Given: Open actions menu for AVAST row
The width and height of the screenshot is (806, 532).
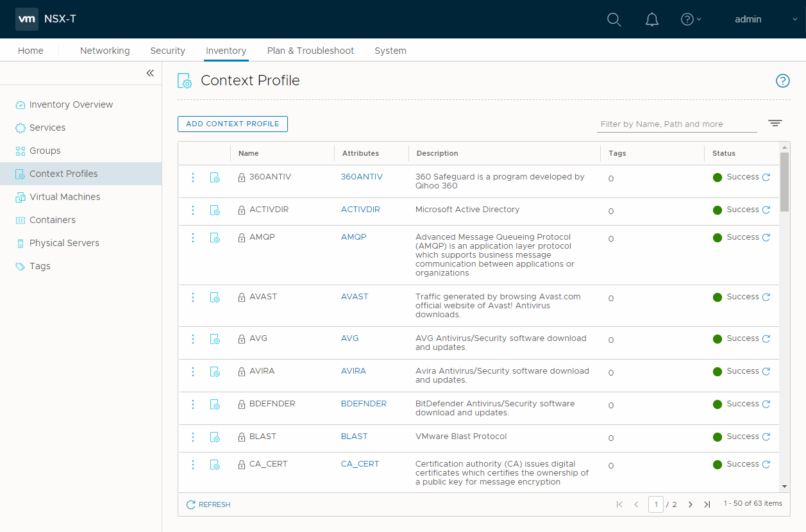Looking at the screenshot, I should [193, 297].
